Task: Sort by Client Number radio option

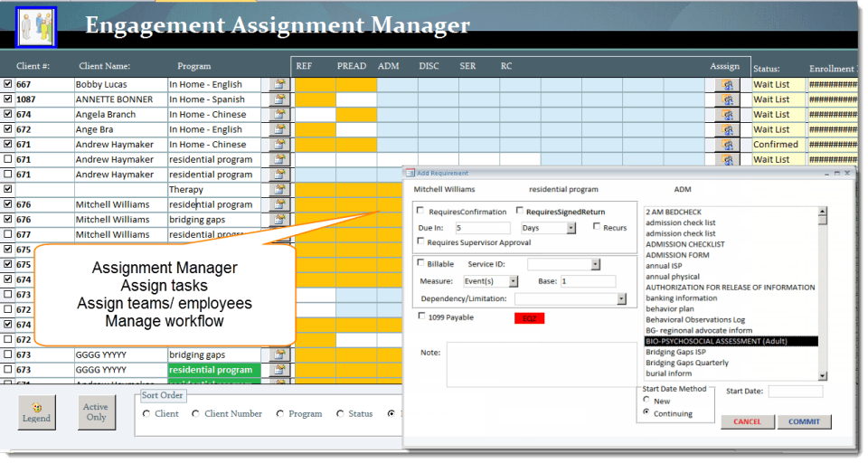Action: 195,413
